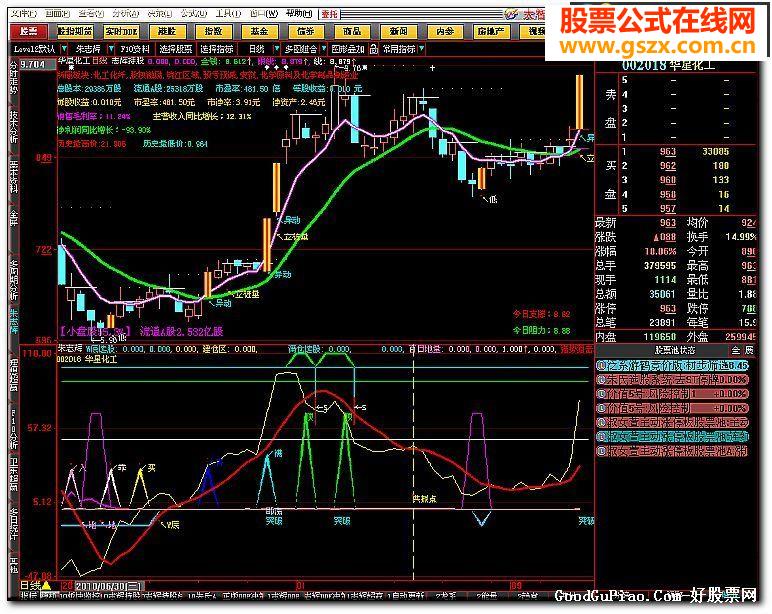This screenshot has width=772, height=614.
Task: Click the 002018 华星化工 stock header
Action: 668,65
